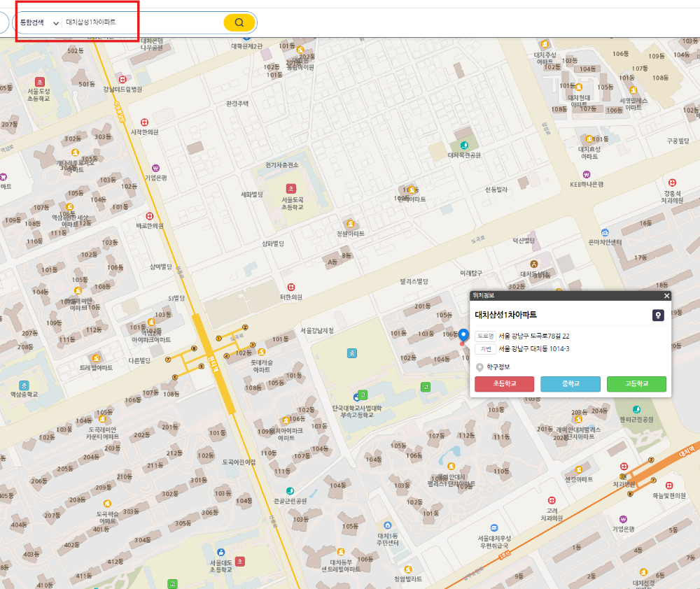Click the 바로한의원 clinic icon
700x589 pixels.
[150, 216]
